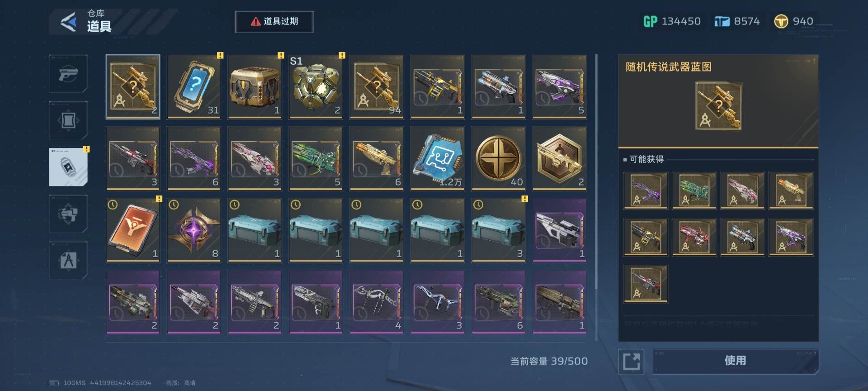
Task: Click the 道具过期 expired items button
Action: pyautogui.click(x=274, y=21)
